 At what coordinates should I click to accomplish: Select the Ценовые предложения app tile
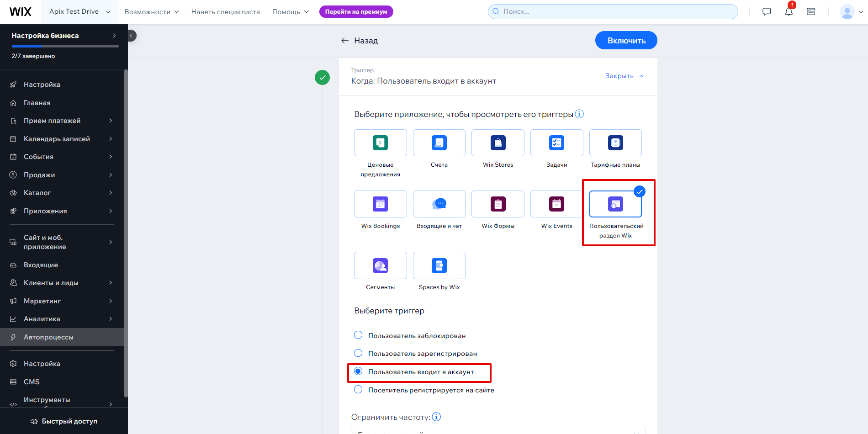point(380,143)
